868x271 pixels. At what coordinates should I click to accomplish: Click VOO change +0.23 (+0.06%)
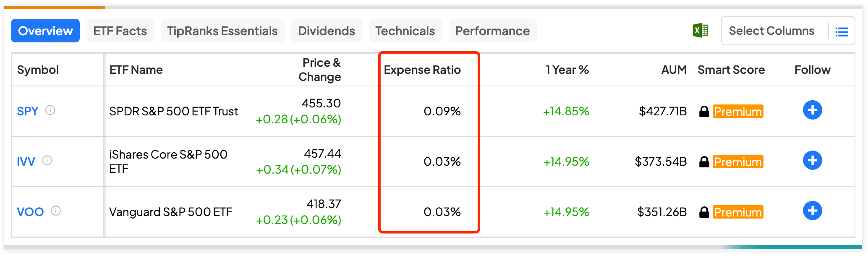pos(298,220)
